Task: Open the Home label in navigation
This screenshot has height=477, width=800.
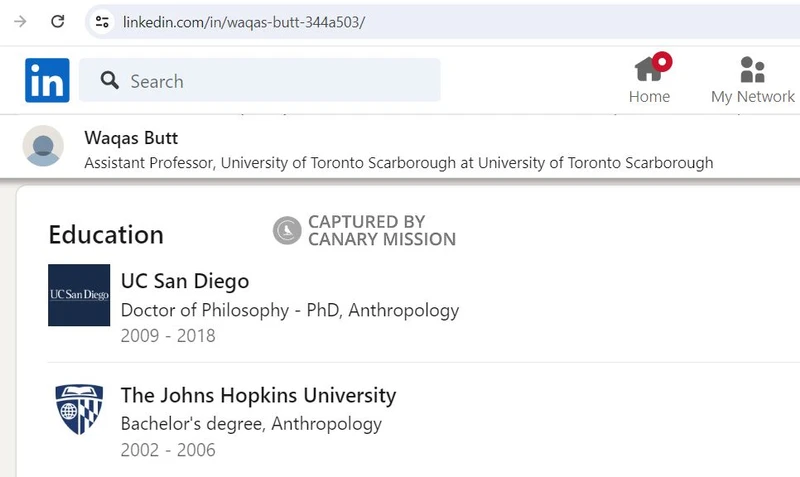Action: [x=649, y=96]
